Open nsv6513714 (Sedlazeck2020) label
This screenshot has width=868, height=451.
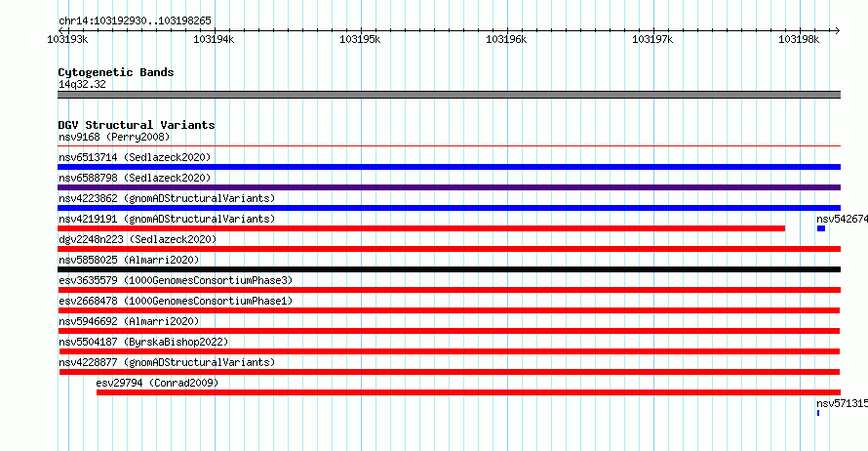pos(135,157)
